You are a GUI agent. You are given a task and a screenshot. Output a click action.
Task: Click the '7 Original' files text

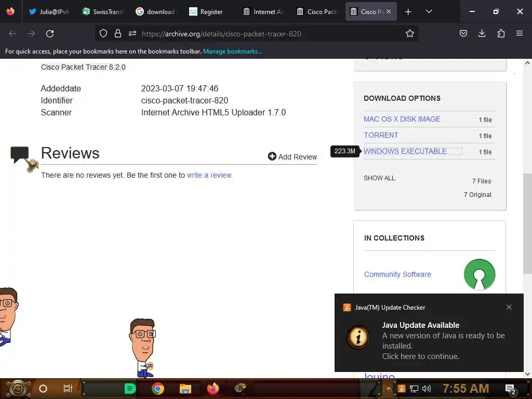tap(477, 195)
